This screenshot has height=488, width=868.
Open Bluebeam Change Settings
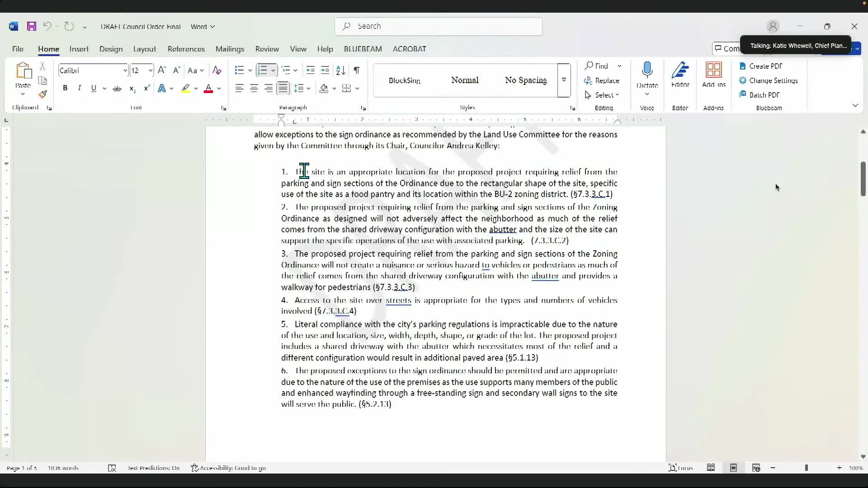(x=769, y=80)
